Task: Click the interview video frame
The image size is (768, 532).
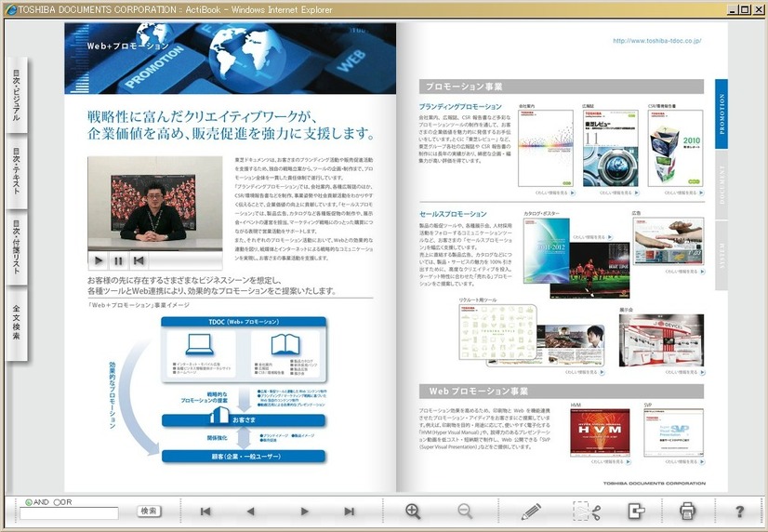Action: coord(154,204)
